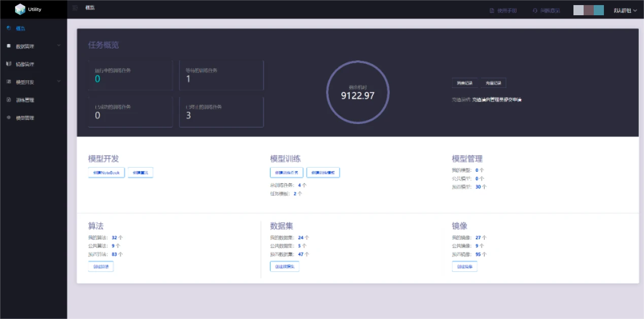Select 模型管理 in the sidebar menu

pyautogui.click(x=25, y=118)
